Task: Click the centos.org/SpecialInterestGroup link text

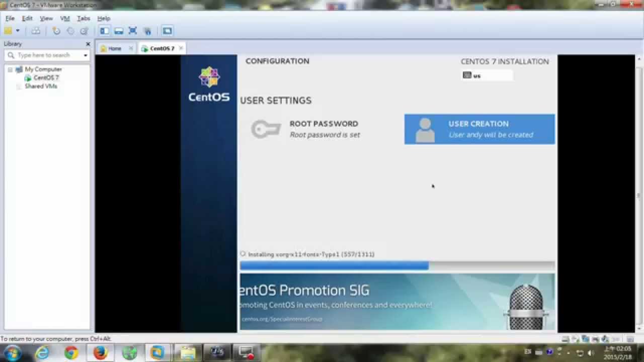Action: coord(282,319)
